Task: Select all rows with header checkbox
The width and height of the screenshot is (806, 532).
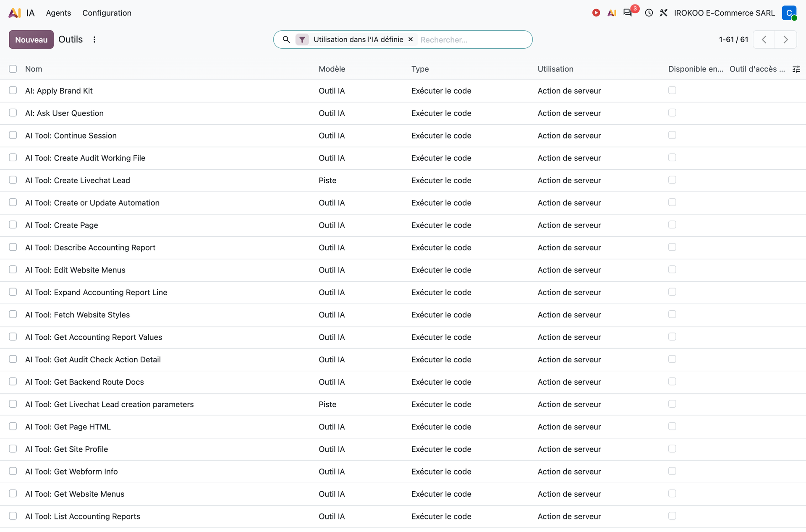Action: click(13, 69)
